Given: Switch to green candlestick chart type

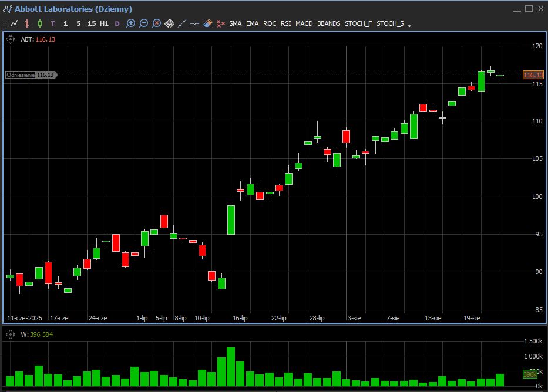Looking at the screenshot, I should click(x=40, y=23).
